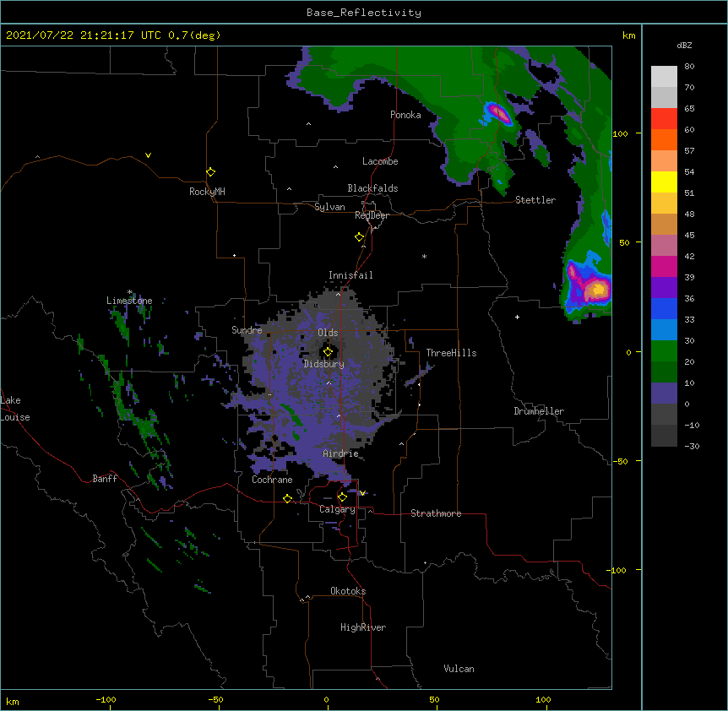
Task: Click the Lacombe city label
Action: (x=380, y=161)
